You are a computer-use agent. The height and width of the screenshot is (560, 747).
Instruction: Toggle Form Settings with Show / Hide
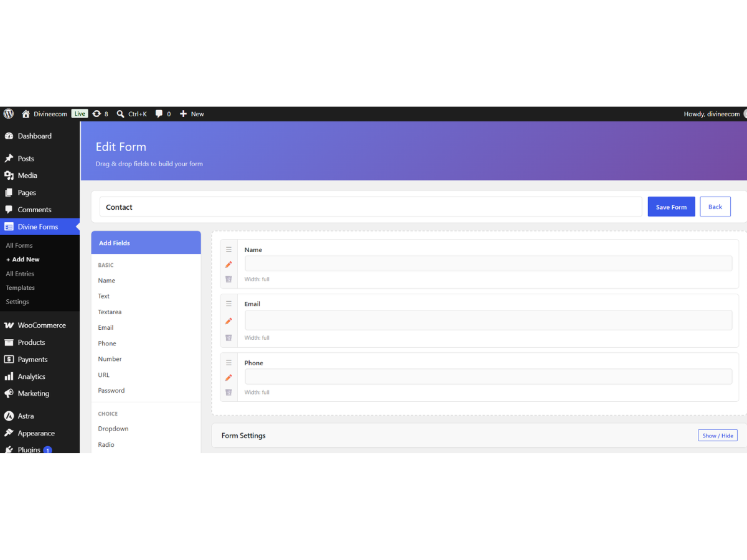[x=718, y=436]
